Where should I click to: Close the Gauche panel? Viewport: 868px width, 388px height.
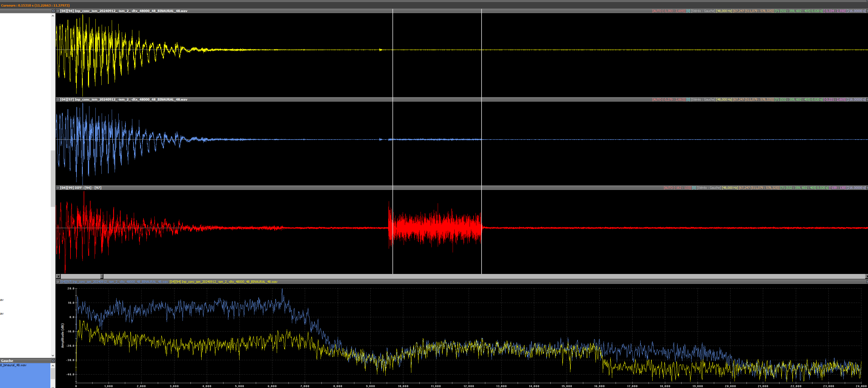[53, 361]
